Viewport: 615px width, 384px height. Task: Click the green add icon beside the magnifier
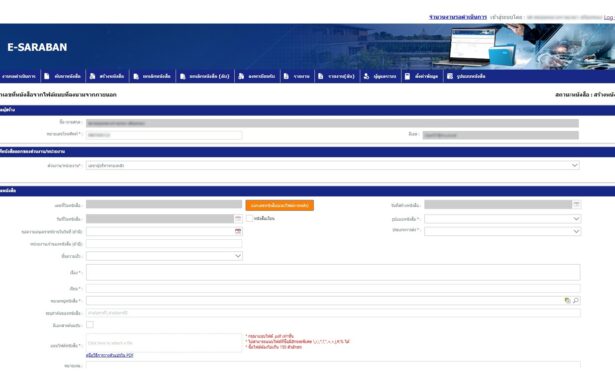click(x=567, y=300)
